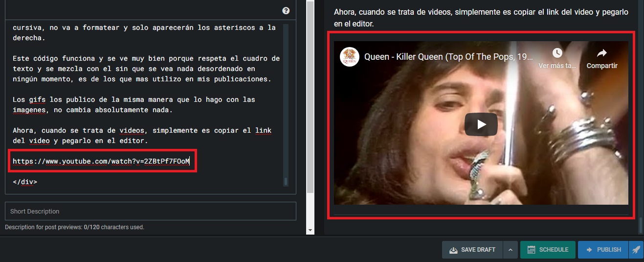Open the video title Queen - Killer Queen
This screenshot has width=644, height=262.
(448, 57)
